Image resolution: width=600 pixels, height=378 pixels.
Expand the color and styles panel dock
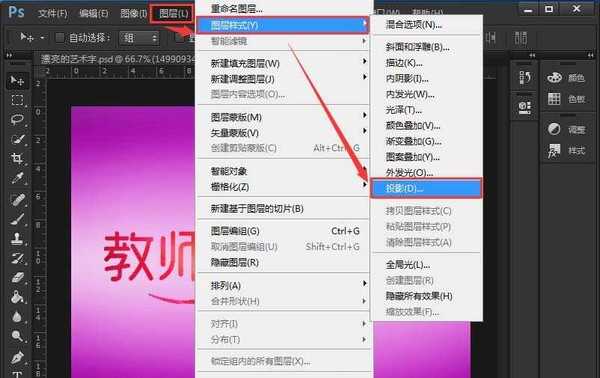(x=591, y=56)
